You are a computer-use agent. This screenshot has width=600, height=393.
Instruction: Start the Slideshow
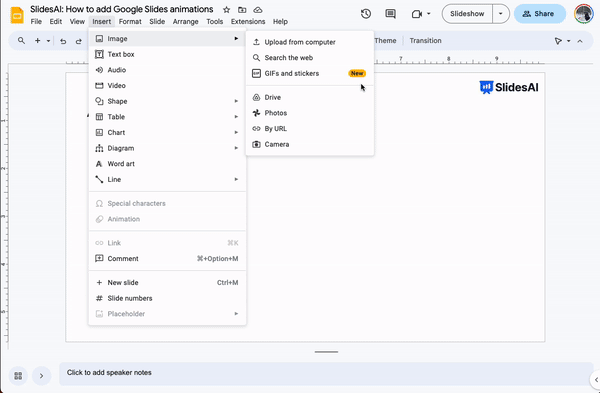pos(467,14)
